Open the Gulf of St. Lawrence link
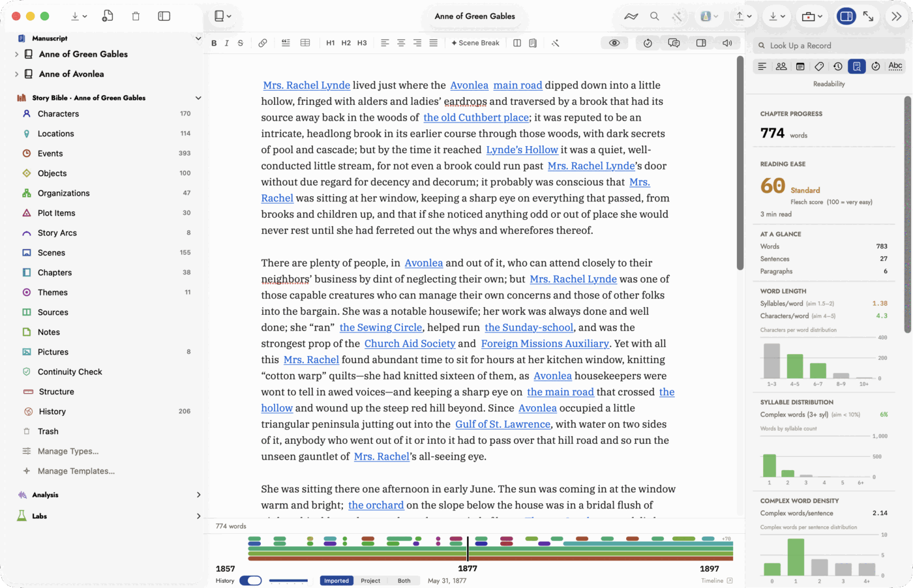The height and width of the screenshot is (588, 913). point(503,424)
